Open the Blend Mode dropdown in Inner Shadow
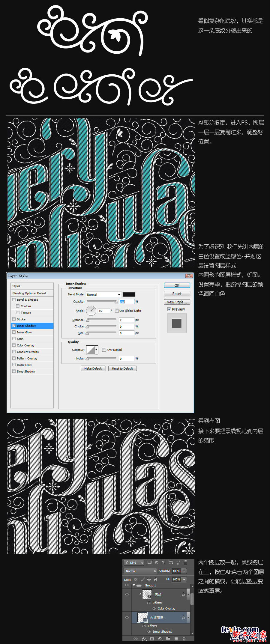This screenshot has height=644, width=270. pyautogui.click(x=103, y=294)
